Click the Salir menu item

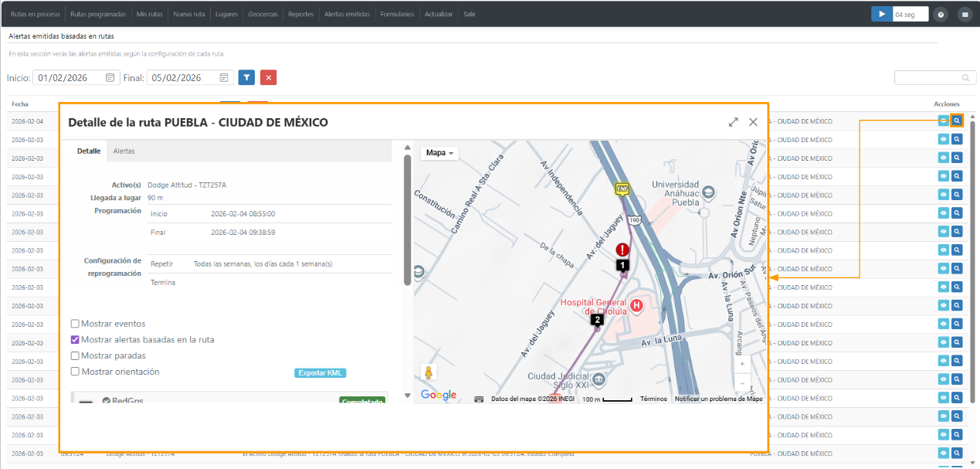pyautogui.click(x=470, y=14)
